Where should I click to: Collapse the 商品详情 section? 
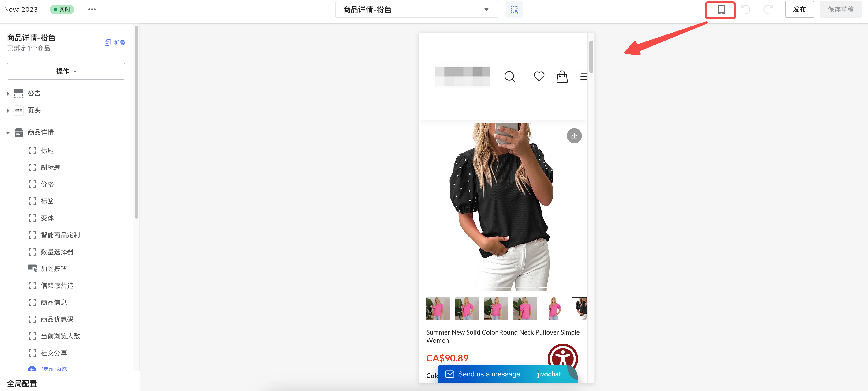click(8, 132)
